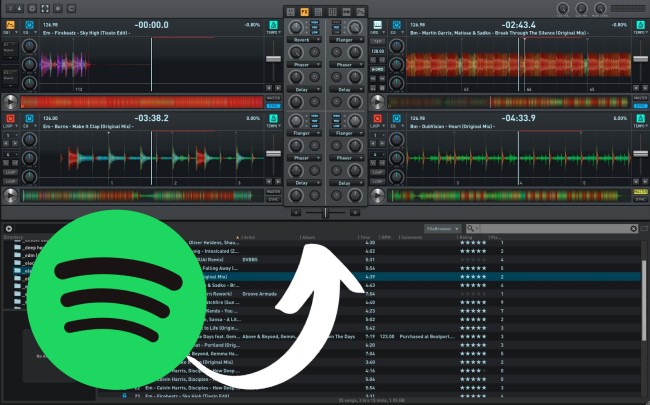Switch to the sampler grid tab in the center panel
The width and height of the screenshot is (650, 405).
318,12
